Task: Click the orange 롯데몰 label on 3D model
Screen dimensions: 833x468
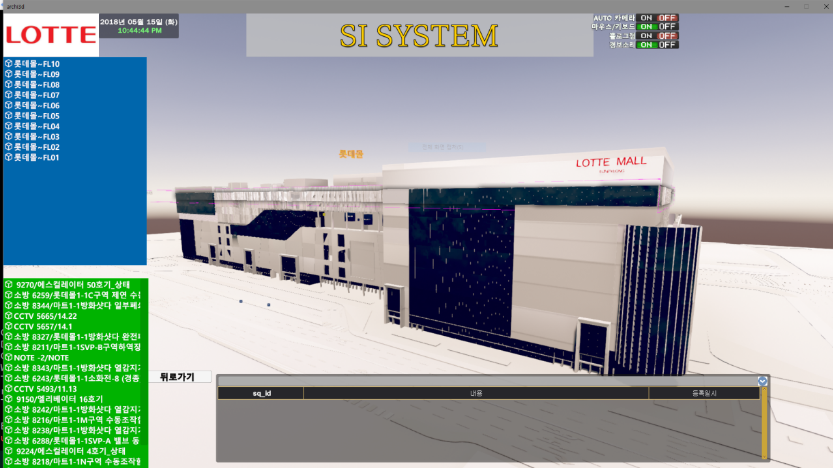Action: (351, 154)
